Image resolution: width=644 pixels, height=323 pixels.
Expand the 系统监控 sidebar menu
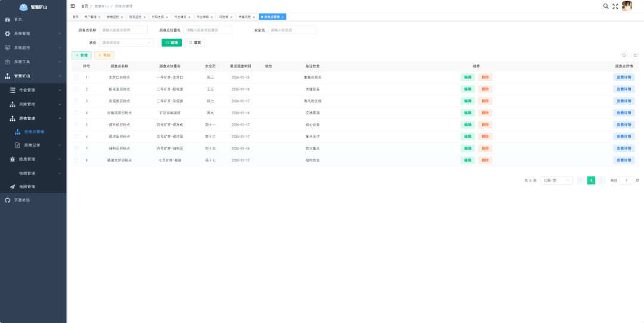(x=60, y=48)
